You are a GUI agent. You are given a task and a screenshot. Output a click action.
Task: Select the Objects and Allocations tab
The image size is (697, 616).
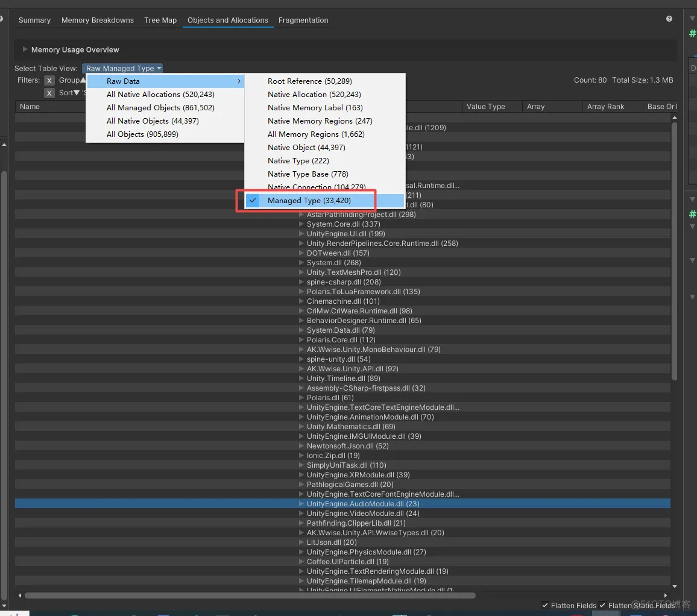pyautogui.click(x=227, y=20)
